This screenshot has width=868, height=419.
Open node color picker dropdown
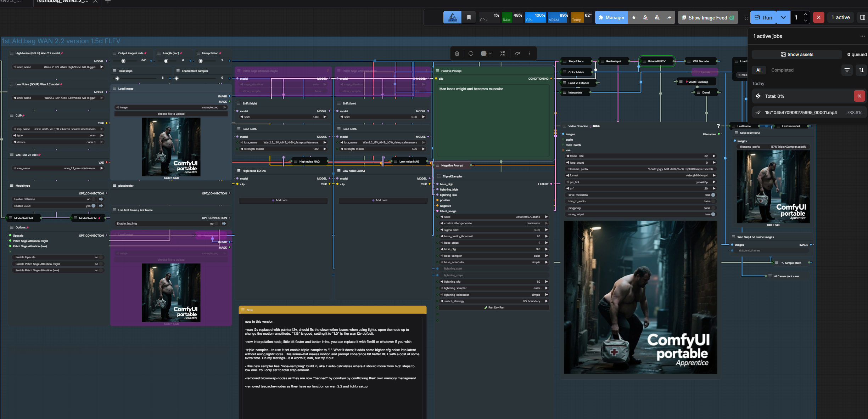486,53
